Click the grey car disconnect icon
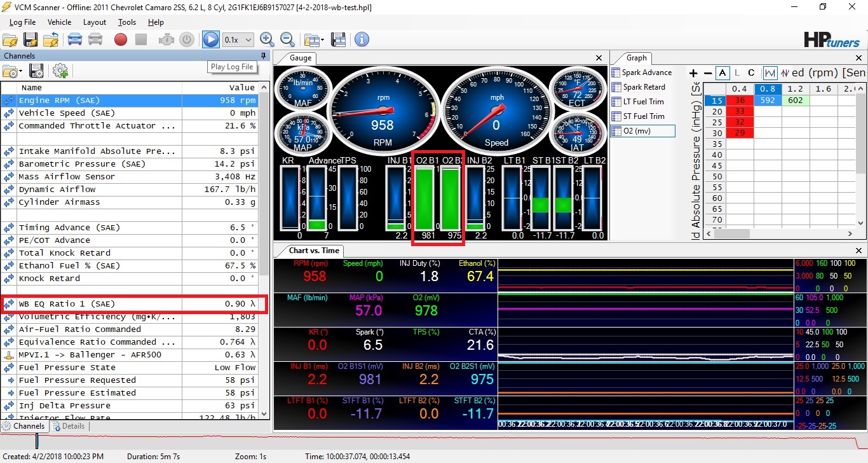868x463 pixels. (x=95, y=39)
